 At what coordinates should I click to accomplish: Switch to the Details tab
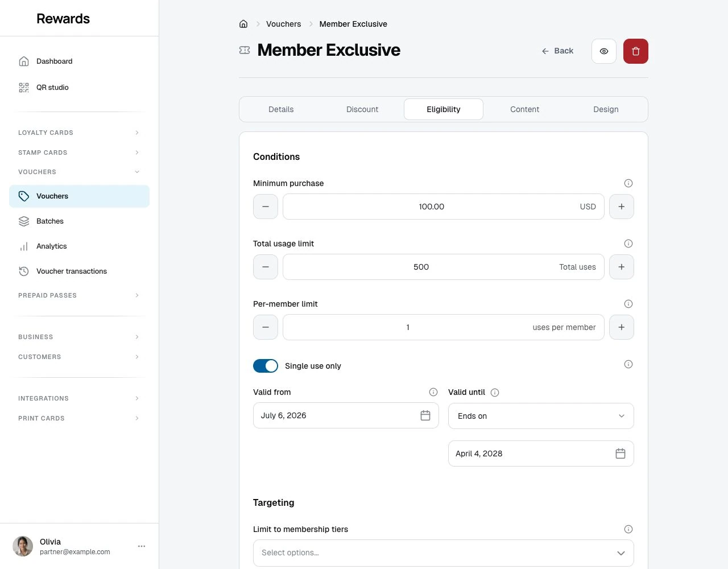click(x=281, y=109)
